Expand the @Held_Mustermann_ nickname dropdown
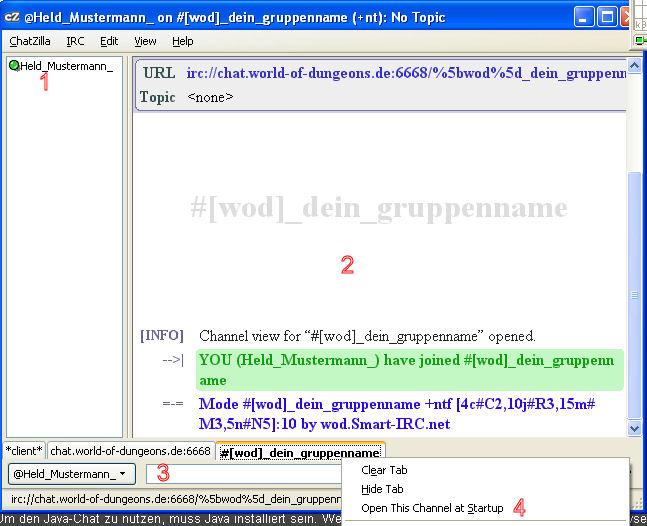647x526 pixels. tap(70, 473)
